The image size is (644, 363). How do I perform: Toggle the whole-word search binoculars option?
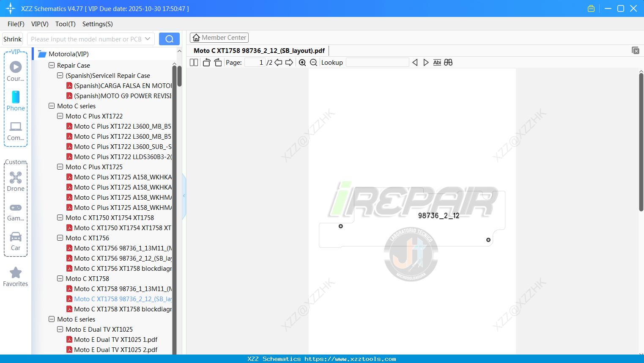[x=448, y=62]
